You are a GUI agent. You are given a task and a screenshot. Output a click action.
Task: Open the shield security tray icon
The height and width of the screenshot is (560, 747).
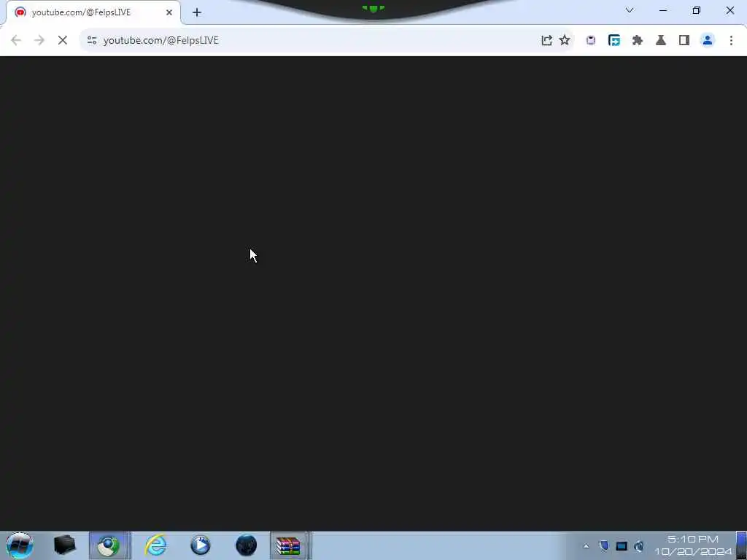[x=603, y=546]
